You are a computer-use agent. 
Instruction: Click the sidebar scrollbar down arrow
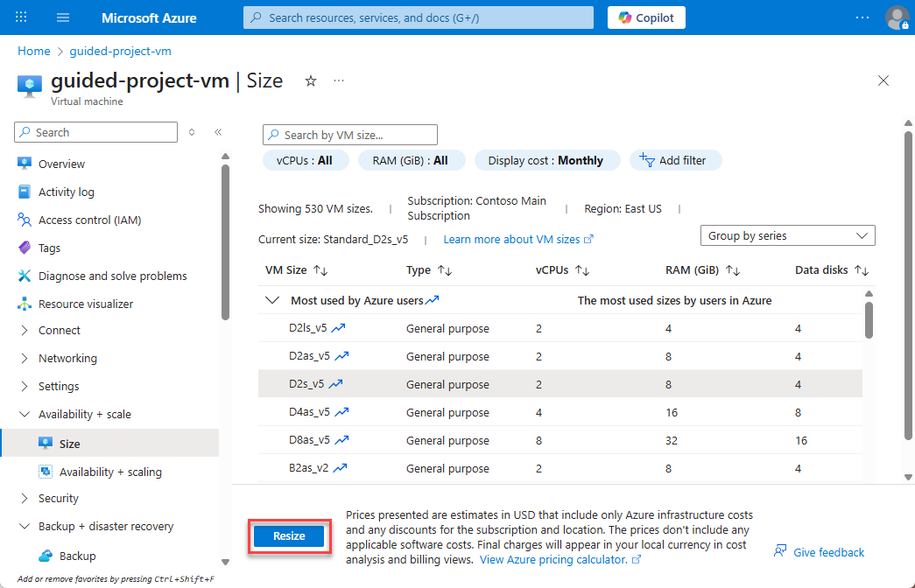point(225,563)
